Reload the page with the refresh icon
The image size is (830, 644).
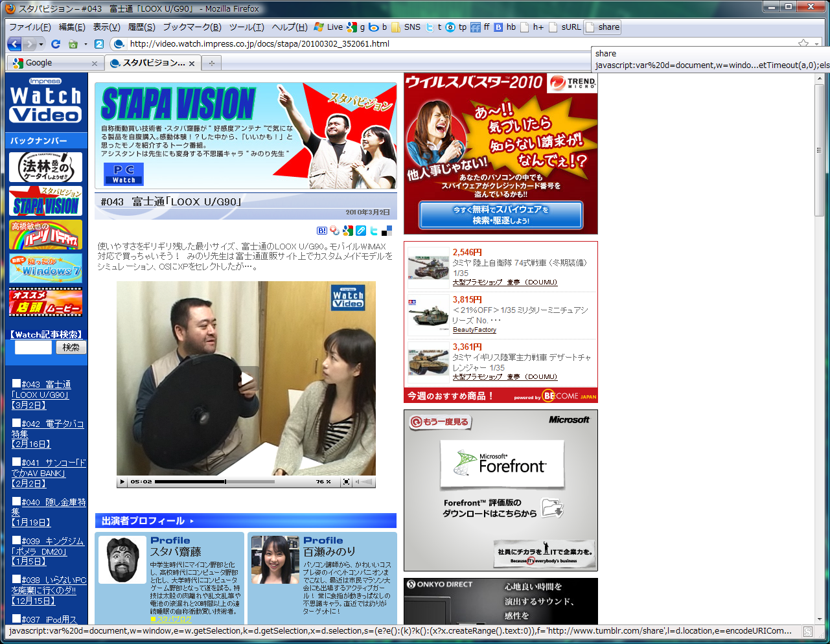[x=56, y=44]
